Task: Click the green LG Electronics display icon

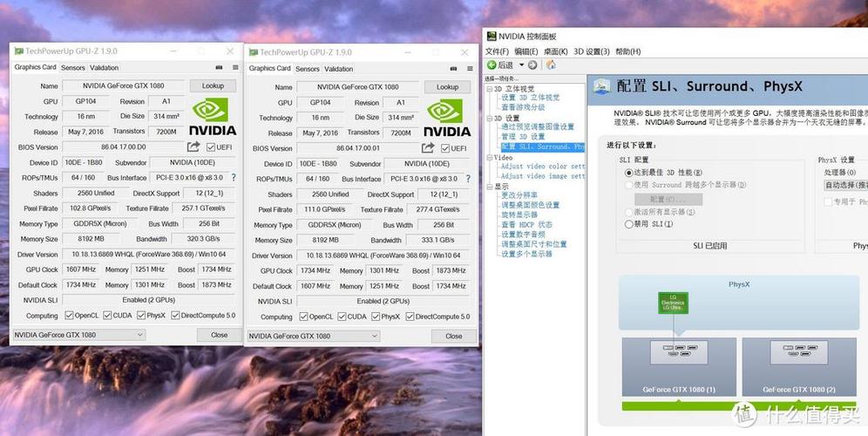Action: (673, 303)
